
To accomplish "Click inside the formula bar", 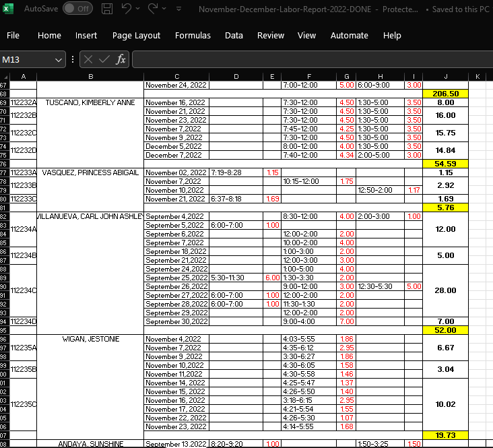I will (313, 59).
